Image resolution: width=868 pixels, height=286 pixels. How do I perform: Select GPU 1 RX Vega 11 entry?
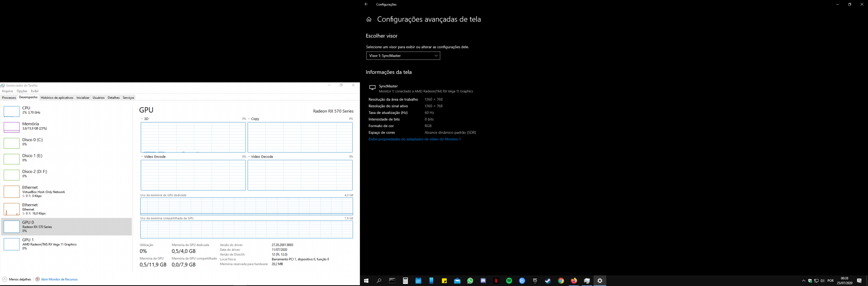(x=67, y=244)
